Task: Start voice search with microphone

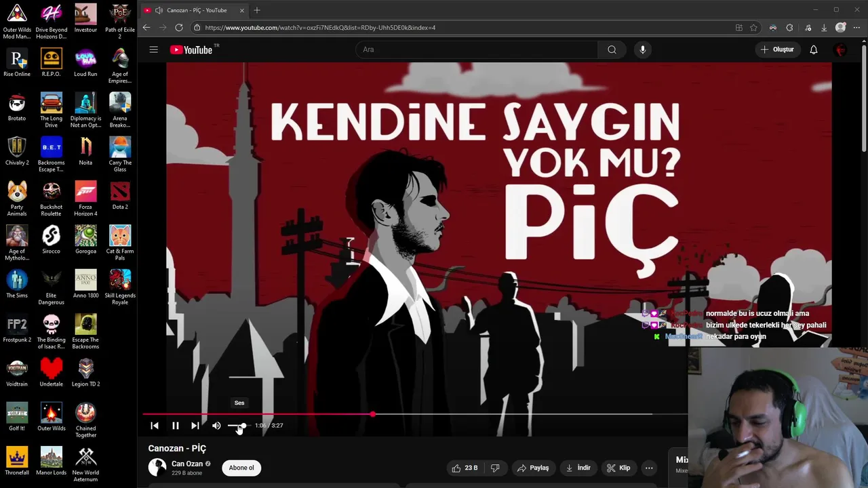Action: tap(643, 49)
